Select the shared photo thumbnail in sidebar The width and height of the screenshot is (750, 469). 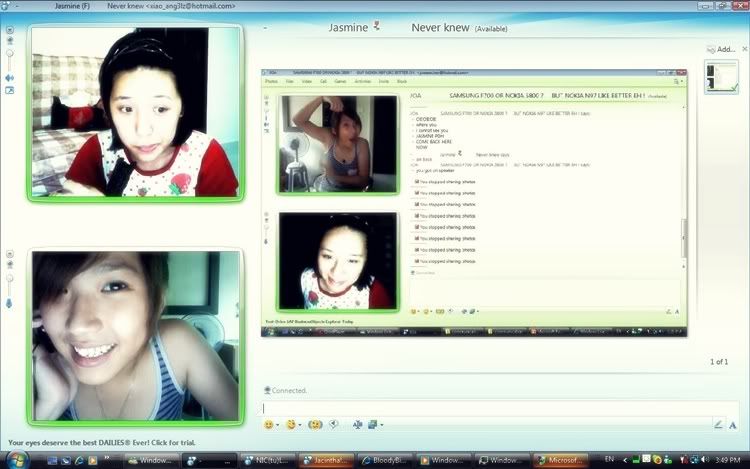pyautogui.click(x=721, y=76)
